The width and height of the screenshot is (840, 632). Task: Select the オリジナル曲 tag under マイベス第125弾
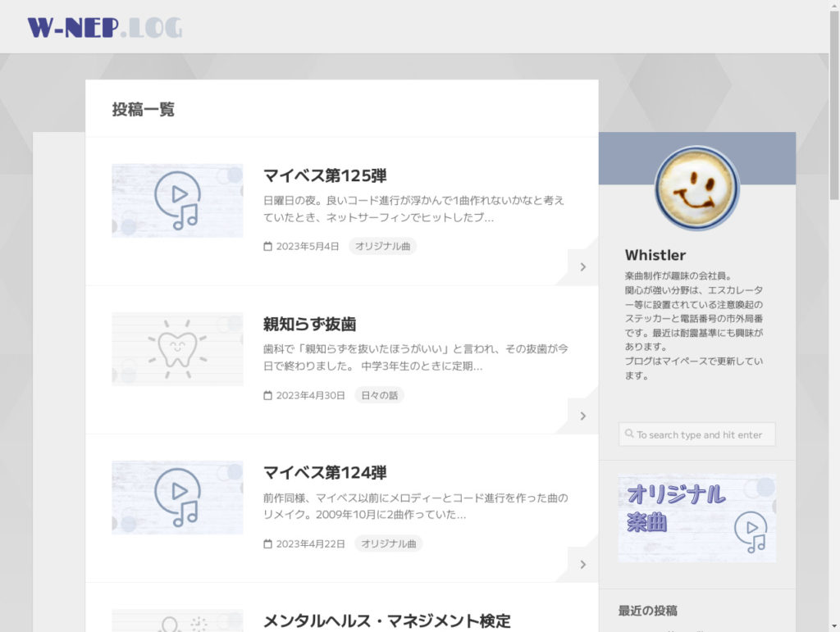[x=382, y=246]
